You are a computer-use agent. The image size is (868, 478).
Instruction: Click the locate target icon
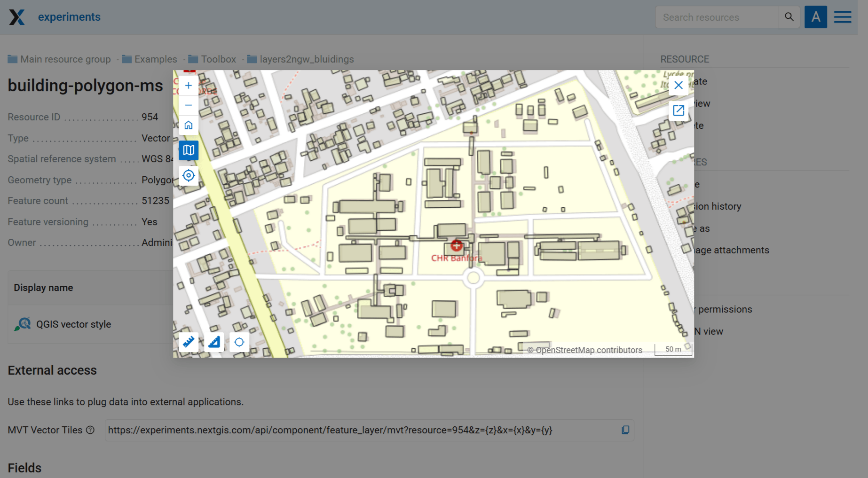pyautogui.click(x=189, y=176)
